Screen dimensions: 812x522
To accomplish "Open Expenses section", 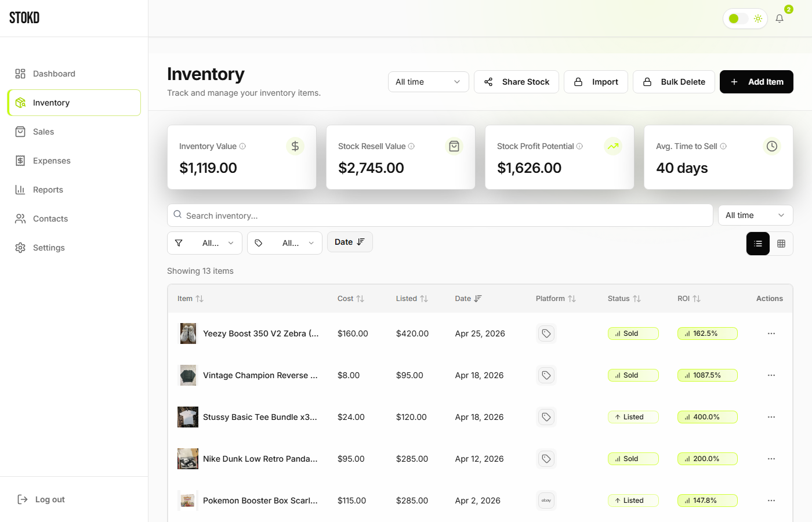I will [x=74, y=161].
